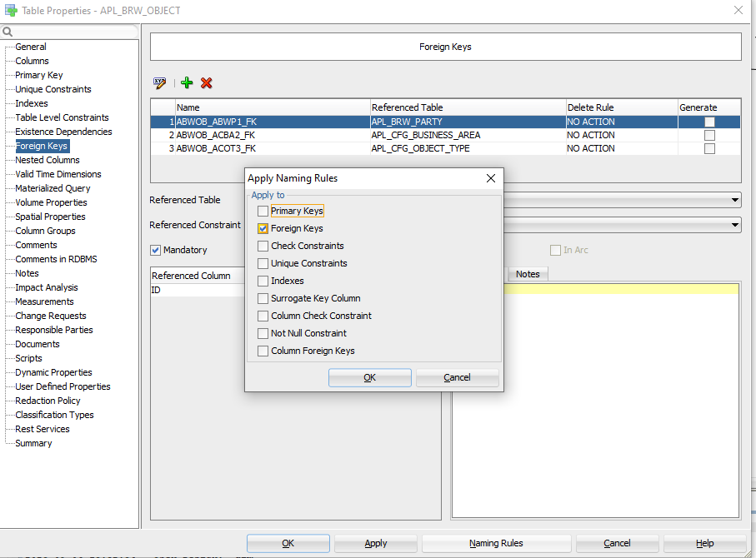Screen dimensions: 756x558
Task: Close the Apply Naming Rules dialog
Action: [491, 178]
